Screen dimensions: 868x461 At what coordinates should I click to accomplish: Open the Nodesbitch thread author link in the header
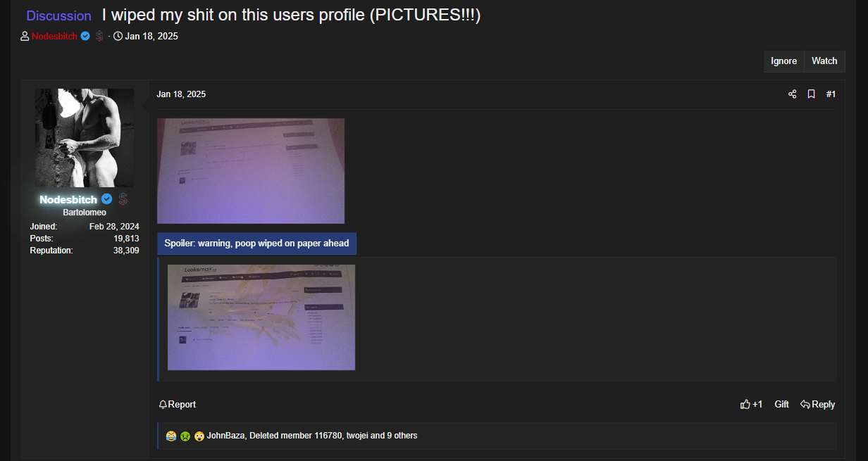click(x=54, y=36)
